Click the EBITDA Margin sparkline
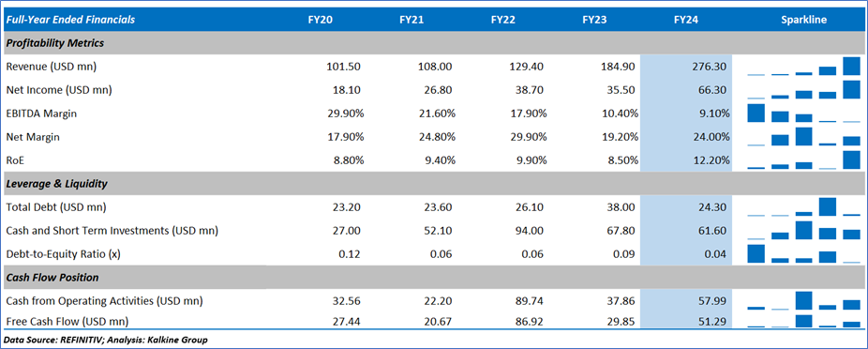The image size is (868, 349). tap(803, 113)
